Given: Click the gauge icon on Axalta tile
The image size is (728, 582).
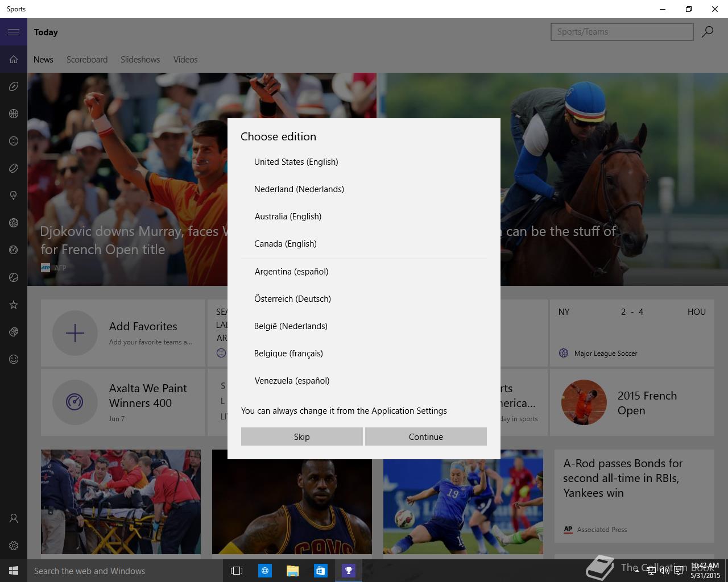Looking at the screenshot, I should click(75, 402).
